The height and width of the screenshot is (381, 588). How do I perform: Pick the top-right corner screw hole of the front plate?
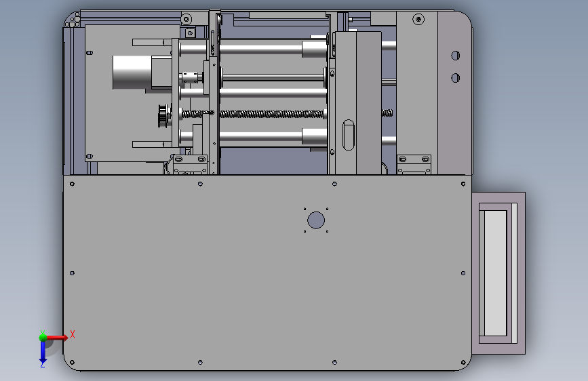tap(463, 184)
